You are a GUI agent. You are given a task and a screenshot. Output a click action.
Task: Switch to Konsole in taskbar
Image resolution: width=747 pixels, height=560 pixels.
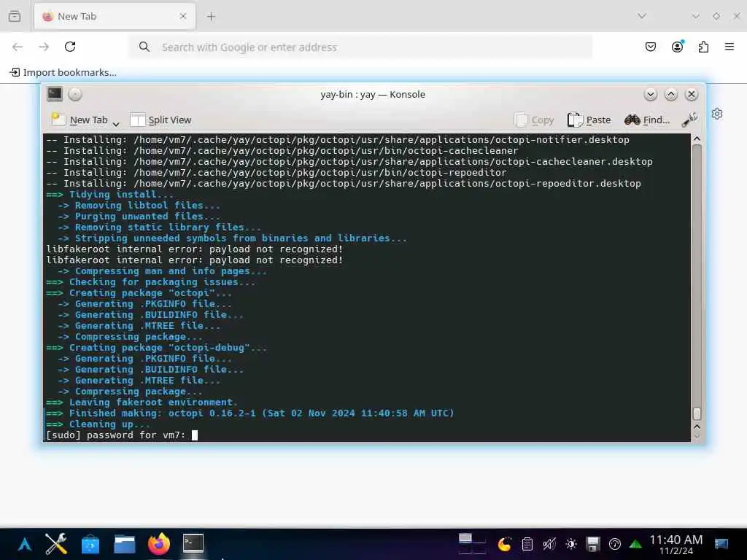(x=193, y=544)
